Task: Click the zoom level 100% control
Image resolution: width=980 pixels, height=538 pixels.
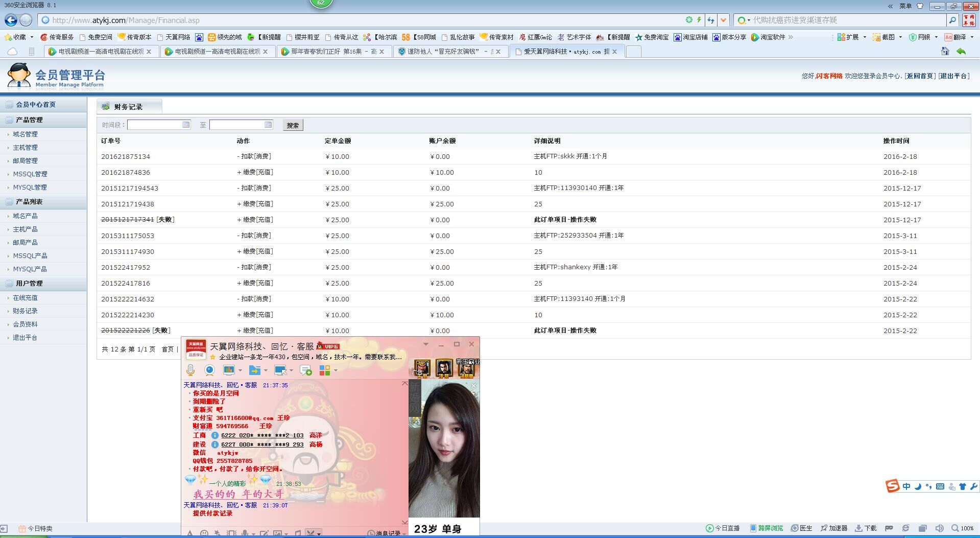Action: coord(963,528)
